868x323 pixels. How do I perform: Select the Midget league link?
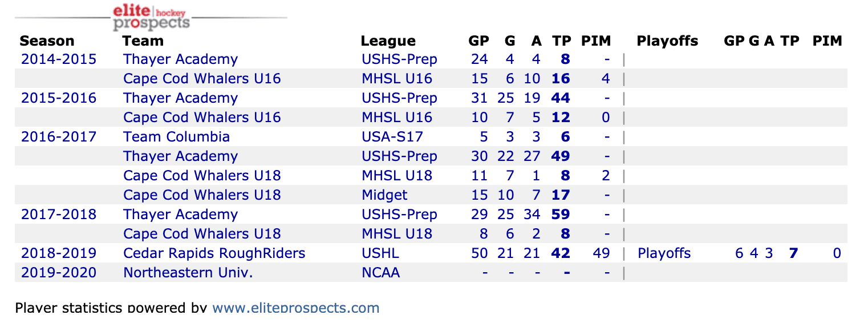384,195
